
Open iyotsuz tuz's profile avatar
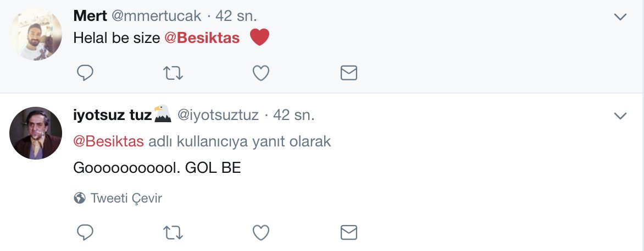coord(36,133)
